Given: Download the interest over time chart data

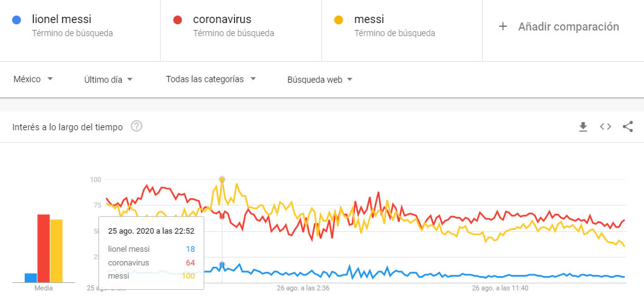Looking at the screenshot, I should pyautogui.click(x=583, y=127).
